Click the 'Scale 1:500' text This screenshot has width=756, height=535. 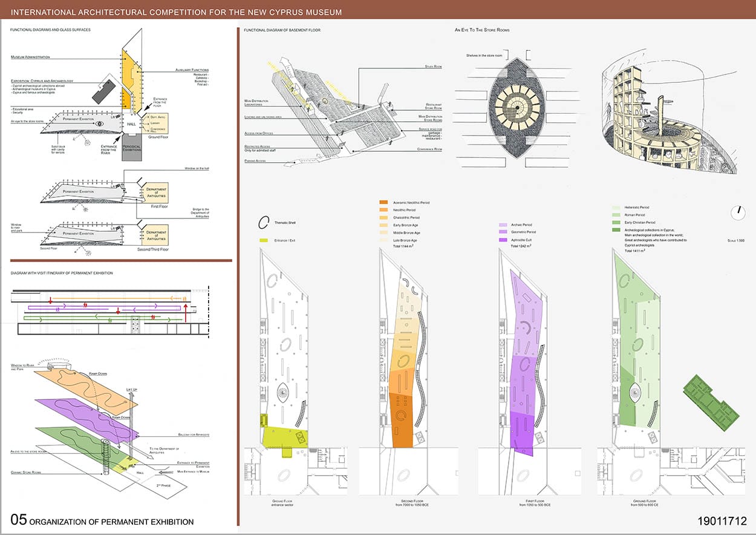click(x=735, y=241)
